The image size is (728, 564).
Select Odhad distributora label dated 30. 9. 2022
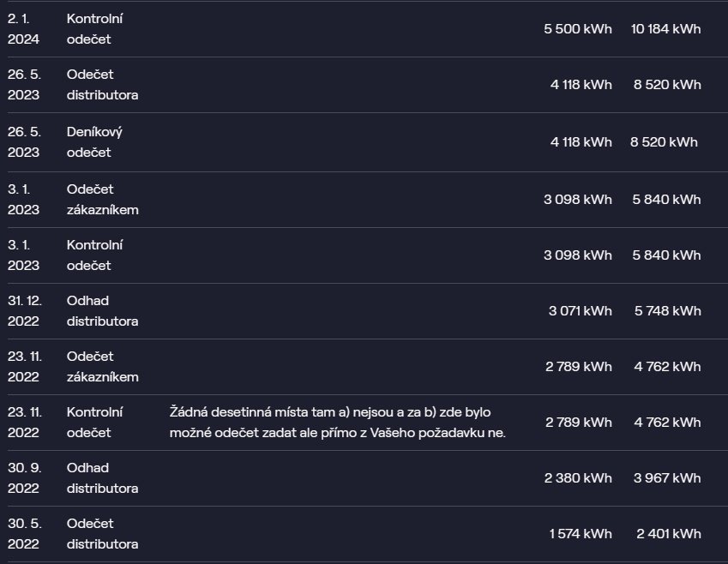102,478
